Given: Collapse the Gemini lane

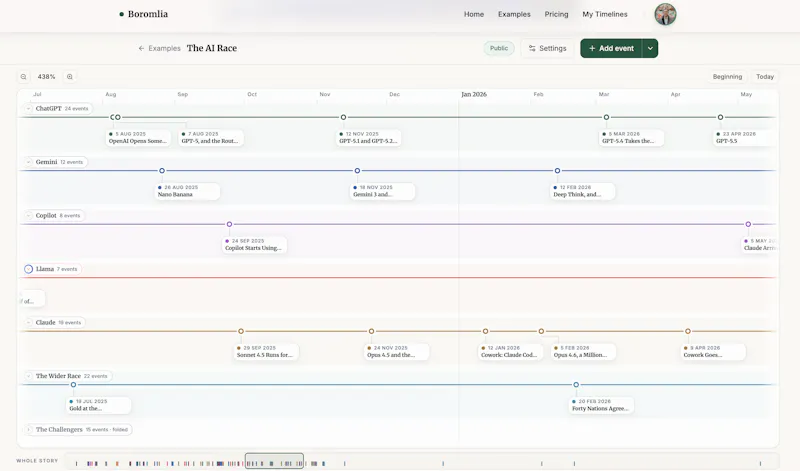Looking at the screenshot, I should coord(28,162).
